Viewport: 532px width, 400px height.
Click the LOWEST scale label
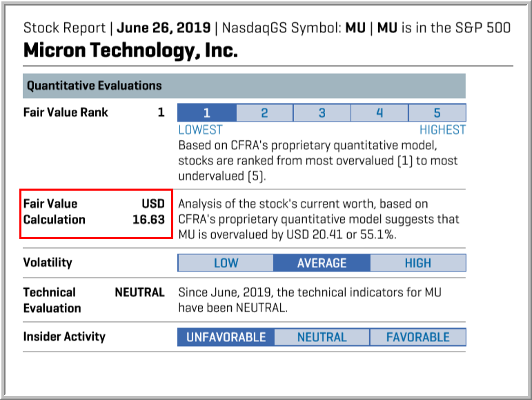coord(201,130)
